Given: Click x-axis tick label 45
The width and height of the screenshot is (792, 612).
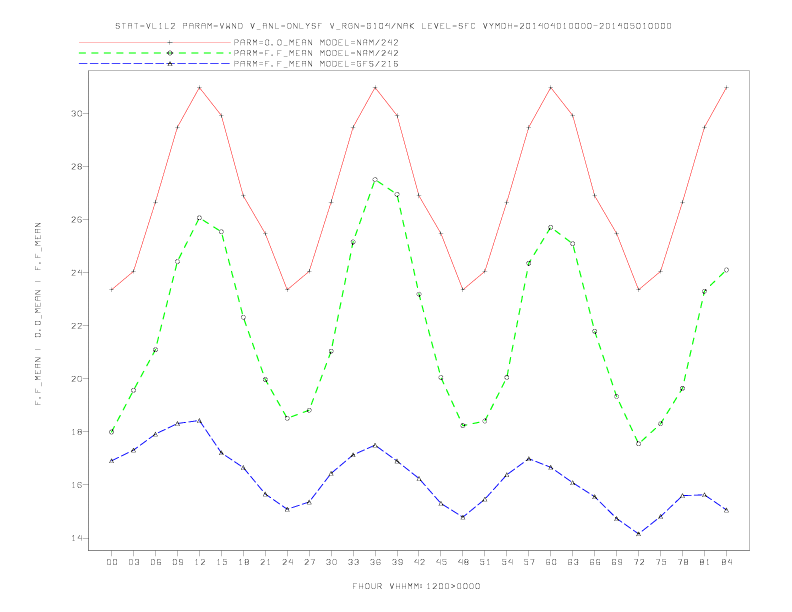Looking at the screenshot, I should click(x=441, y=562).
